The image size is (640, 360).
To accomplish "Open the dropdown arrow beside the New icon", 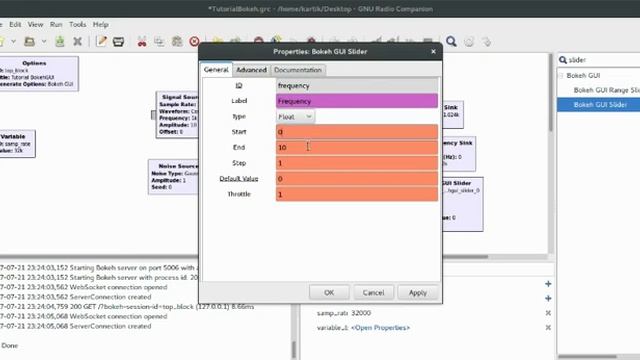I will (13, 41).
